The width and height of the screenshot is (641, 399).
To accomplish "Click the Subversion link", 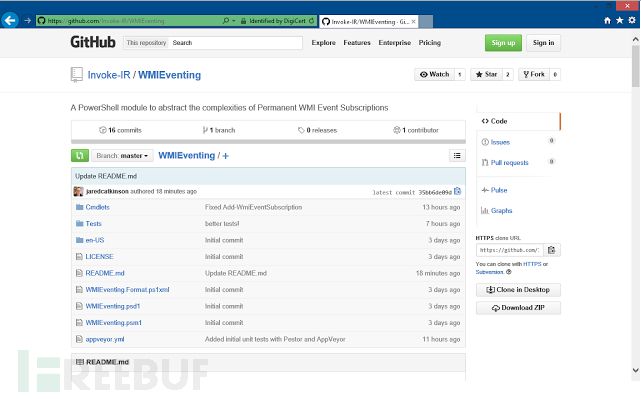I will coord(489,272).
